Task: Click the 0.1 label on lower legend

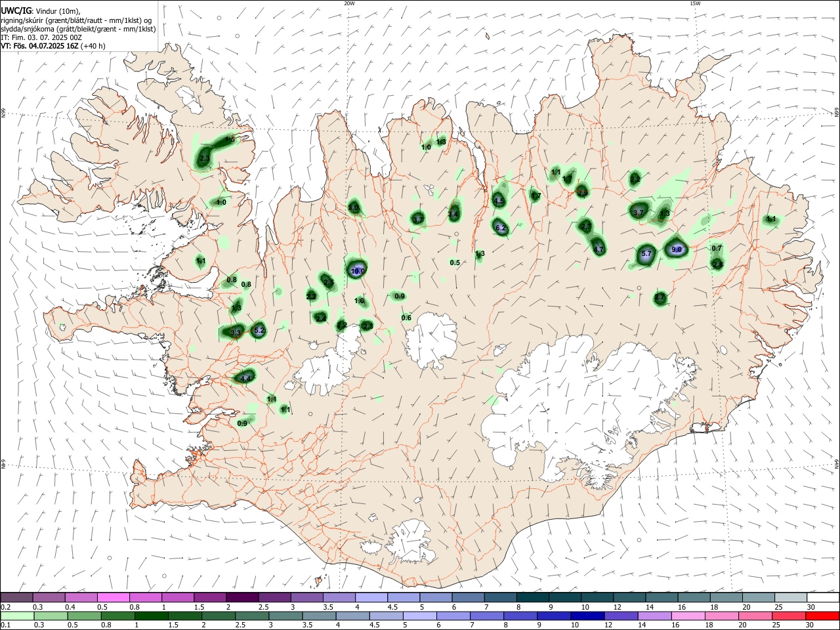Action: (x=6, y=625)
